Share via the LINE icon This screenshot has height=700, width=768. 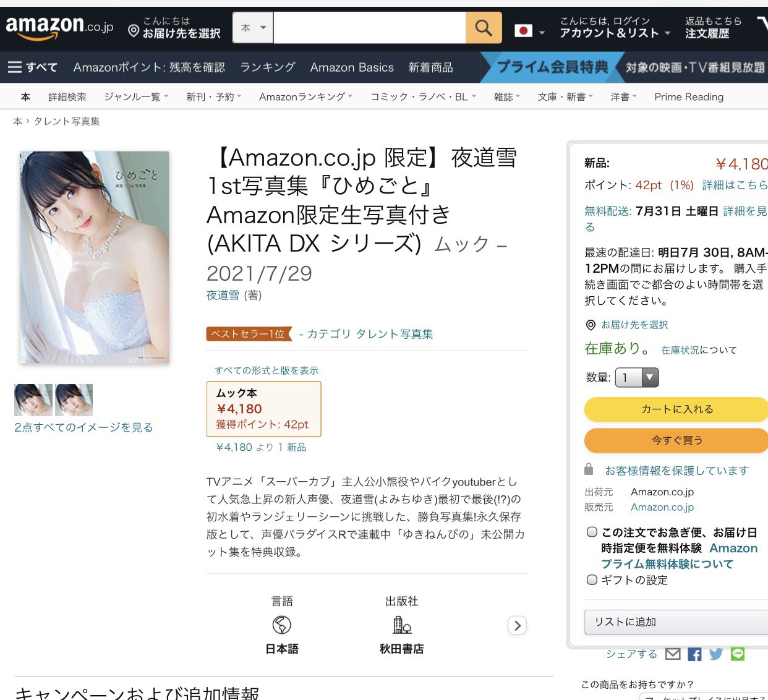pos(738,654)
